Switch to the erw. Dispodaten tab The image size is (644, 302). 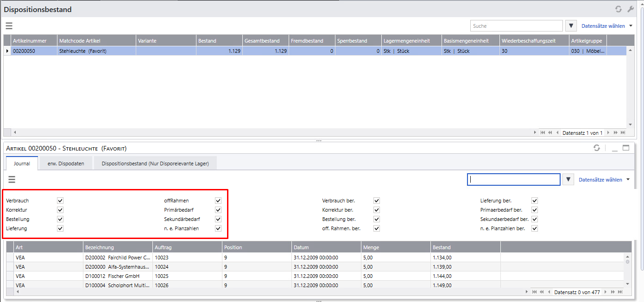[x=66, y=164]
